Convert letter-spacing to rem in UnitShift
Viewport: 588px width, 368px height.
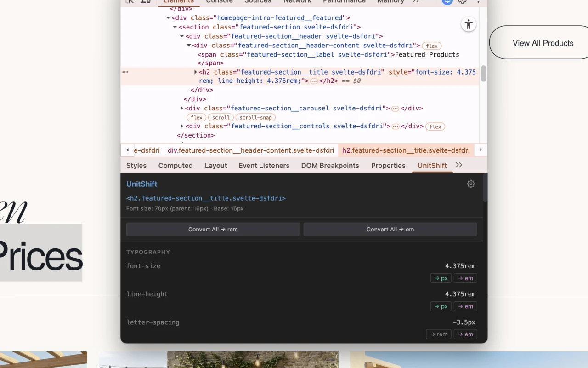tap(438, 334)
